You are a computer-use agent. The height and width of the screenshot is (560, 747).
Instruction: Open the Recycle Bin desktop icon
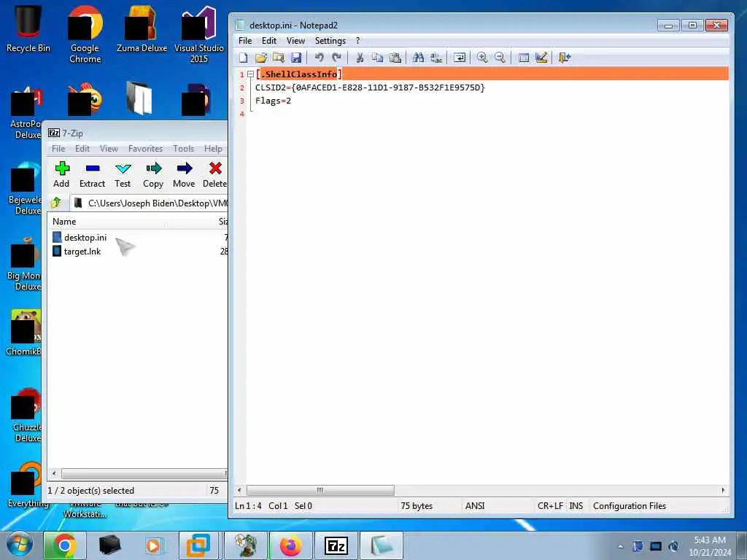(28, 29)
